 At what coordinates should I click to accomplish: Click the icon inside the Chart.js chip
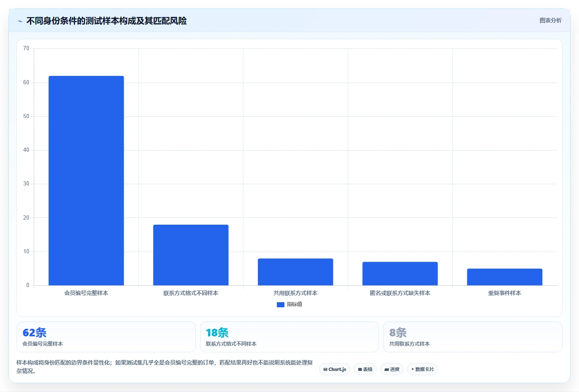click(325, 370)
